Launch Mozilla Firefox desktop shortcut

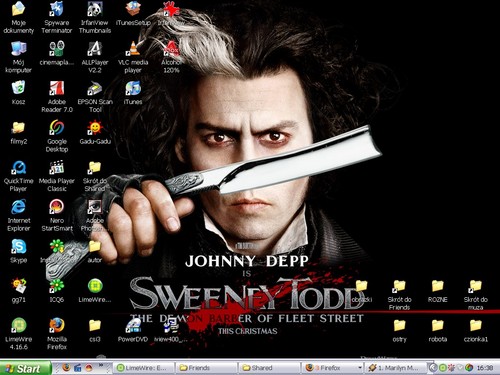click(x=57, y=333)
